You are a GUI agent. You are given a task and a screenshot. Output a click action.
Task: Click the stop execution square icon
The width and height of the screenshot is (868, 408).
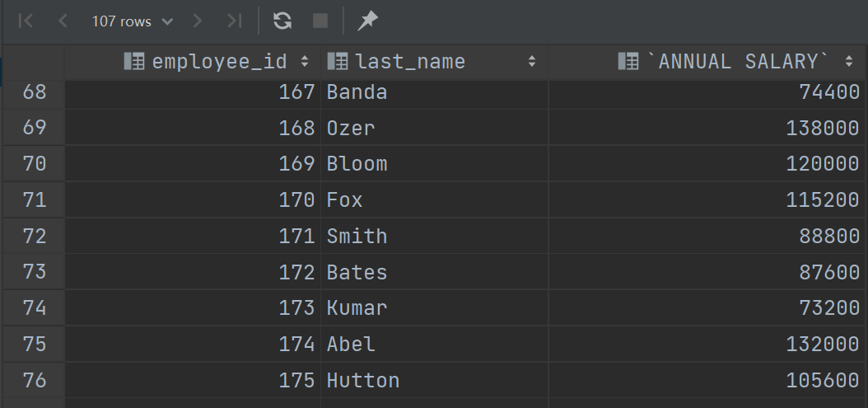[320, 21]
